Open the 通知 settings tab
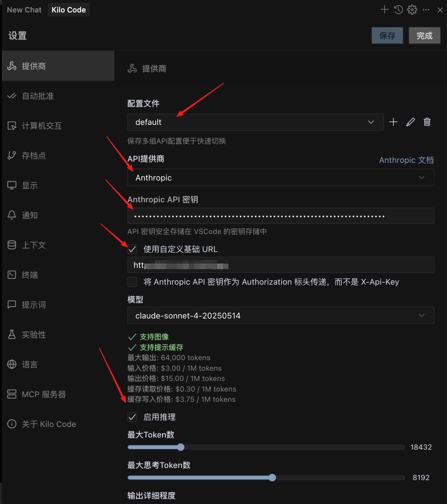This screenshot has width=447, height=504. pos(58,215)
